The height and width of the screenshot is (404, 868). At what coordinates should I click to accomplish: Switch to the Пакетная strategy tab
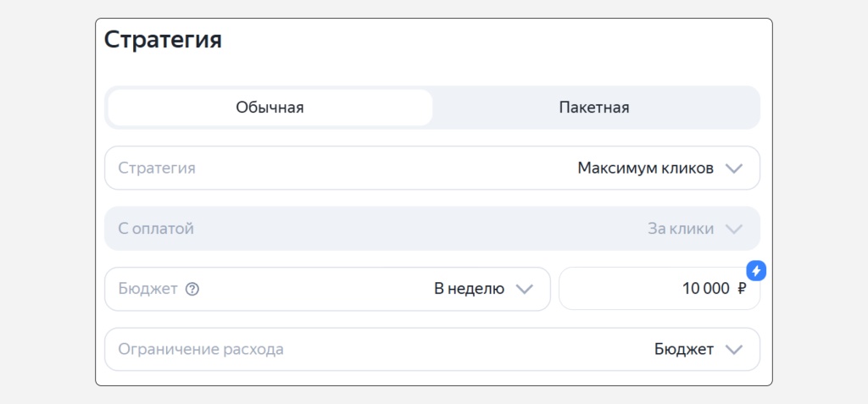(x=594, y=108)
